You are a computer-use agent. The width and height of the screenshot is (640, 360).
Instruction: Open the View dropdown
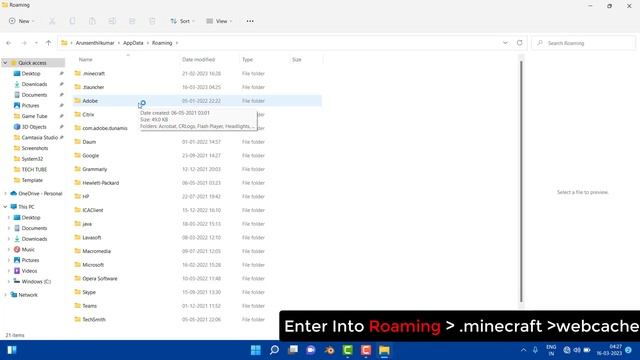(219, 21)
